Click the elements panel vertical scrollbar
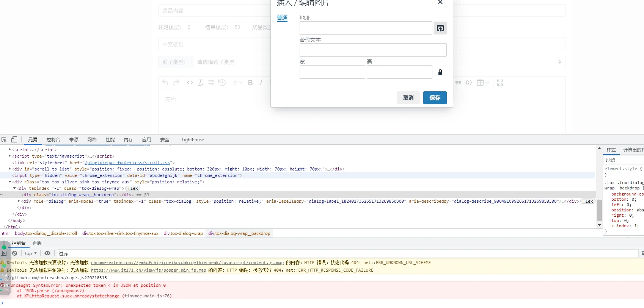The image size is (644, 308). [599, 210]
